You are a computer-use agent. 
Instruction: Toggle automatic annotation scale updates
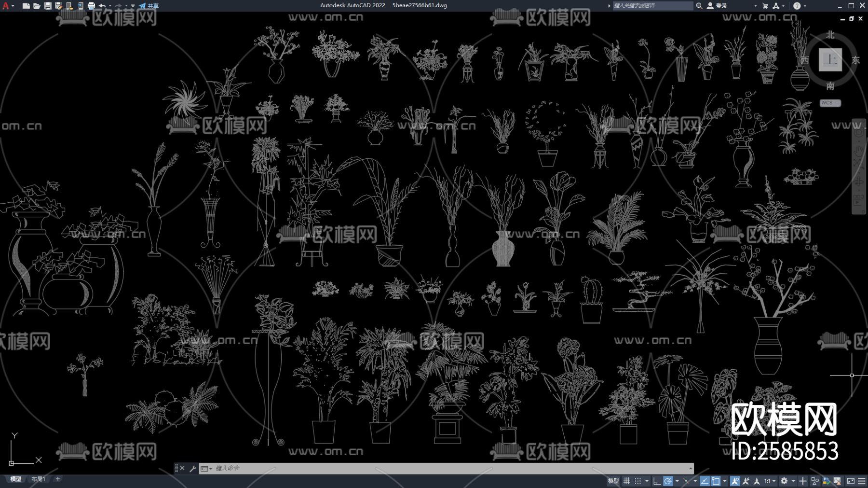tap(746, 481)
